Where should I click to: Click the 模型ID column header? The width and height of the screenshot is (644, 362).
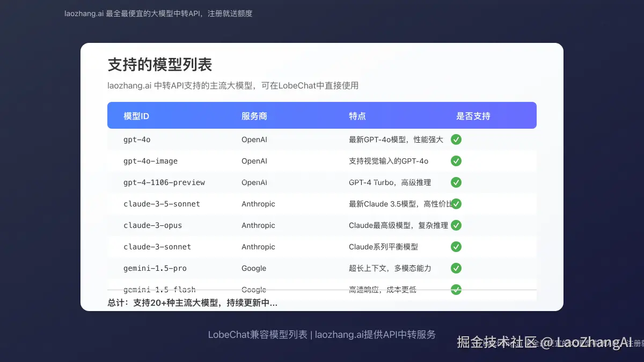[136, 116]
